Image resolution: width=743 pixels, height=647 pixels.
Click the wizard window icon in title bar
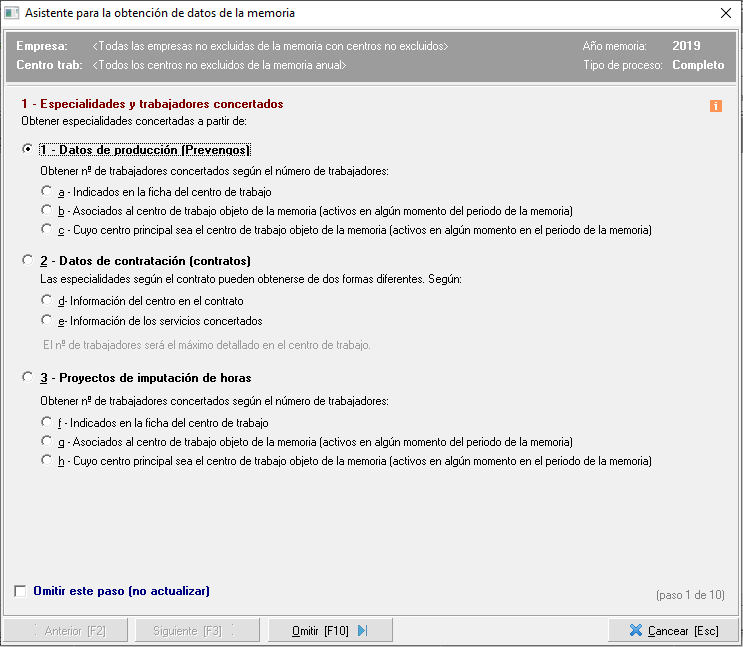(12, 14)
